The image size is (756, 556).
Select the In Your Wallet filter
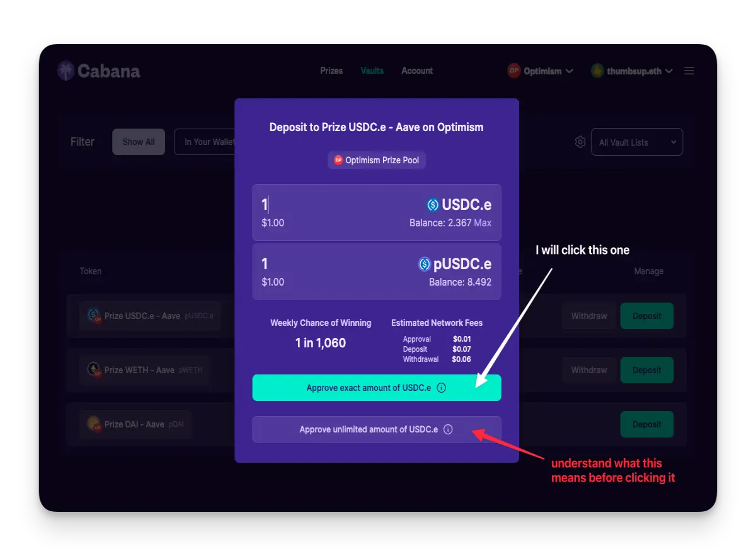pyautogui.click(x=205, y=142)
